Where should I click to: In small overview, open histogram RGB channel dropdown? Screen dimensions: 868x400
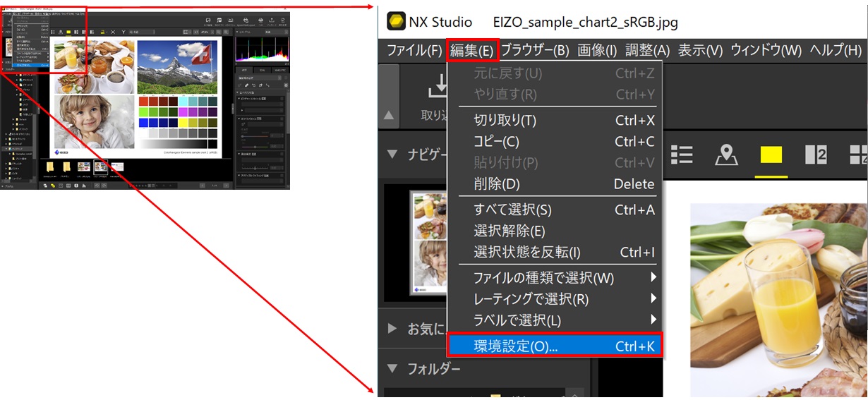[276, 32]
